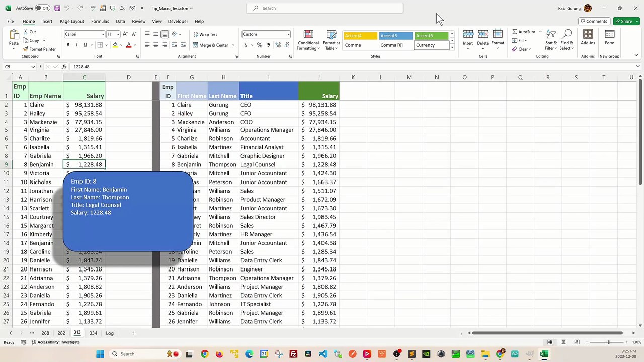Click the Paste clipboard icon
This screenshot has width=644, height=362.
point(14,35)
